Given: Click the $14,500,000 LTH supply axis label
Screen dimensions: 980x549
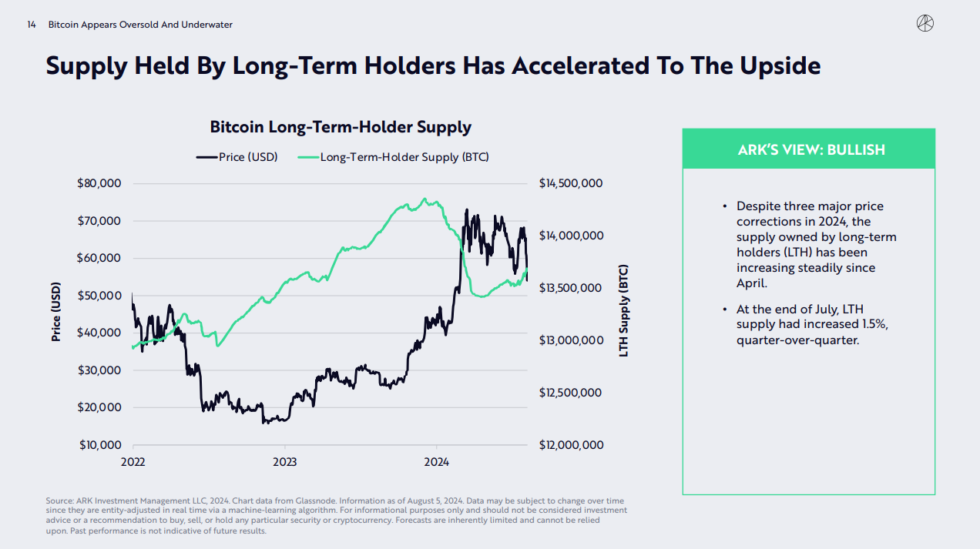Looking at the screenshot, I should click(571, 183).
